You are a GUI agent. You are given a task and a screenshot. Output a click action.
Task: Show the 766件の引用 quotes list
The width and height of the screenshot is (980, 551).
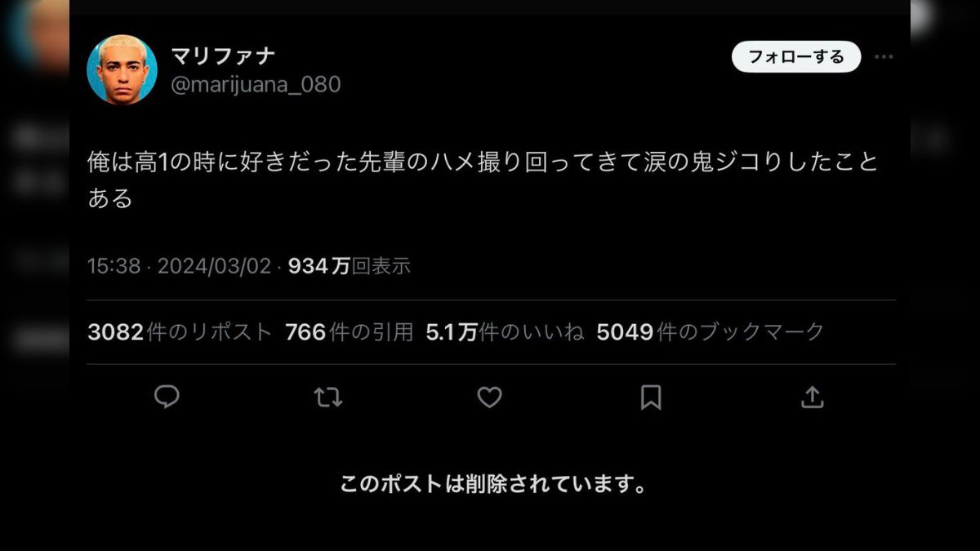(350, 332)
